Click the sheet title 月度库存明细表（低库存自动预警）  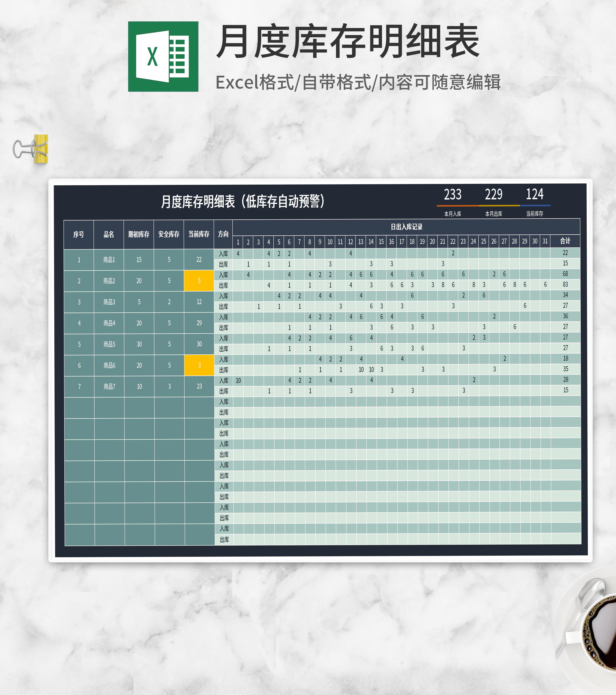244,201
